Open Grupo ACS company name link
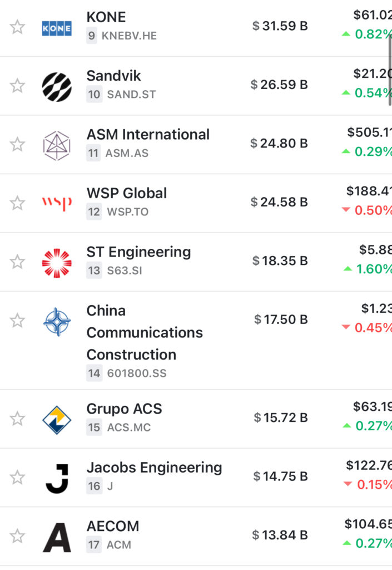The height and width of the screenshot is (570, 392). point(124,409)
